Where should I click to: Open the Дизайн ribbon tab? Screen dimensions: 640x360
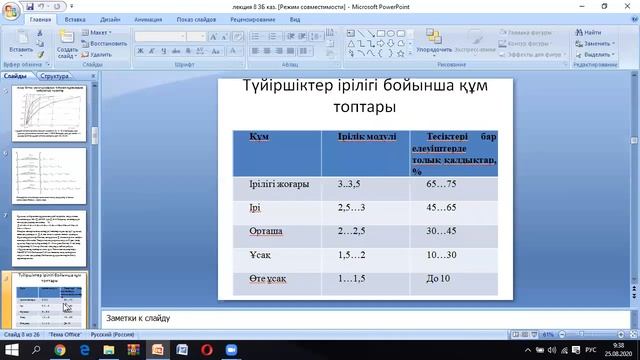110,20
